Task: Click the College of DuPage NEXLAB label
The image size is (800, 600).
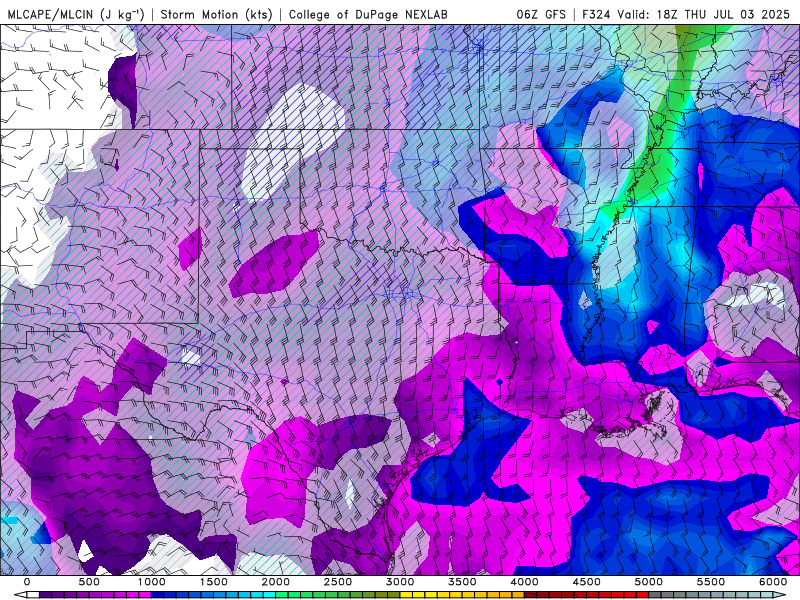Action: click(x=368, y=14)
